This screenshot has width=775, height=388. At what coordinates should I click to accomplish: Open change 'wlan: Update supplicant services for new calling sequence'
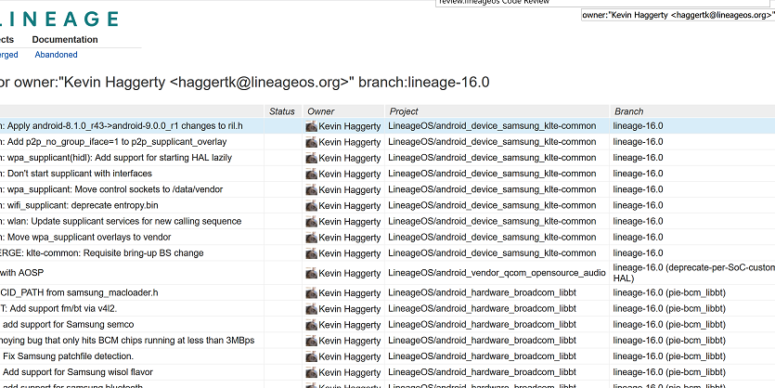tap(124, 221)
